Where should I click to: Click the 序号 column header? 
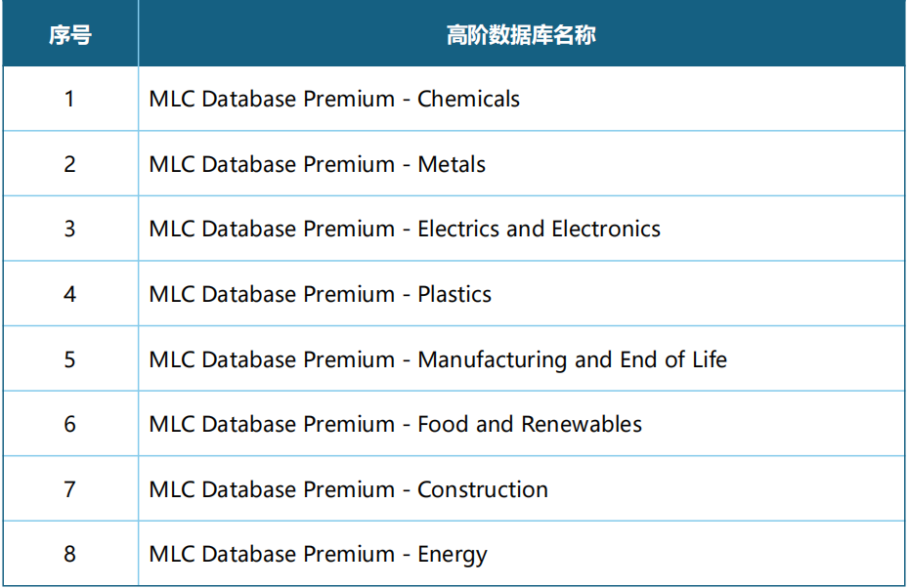[x=70, y=35]
